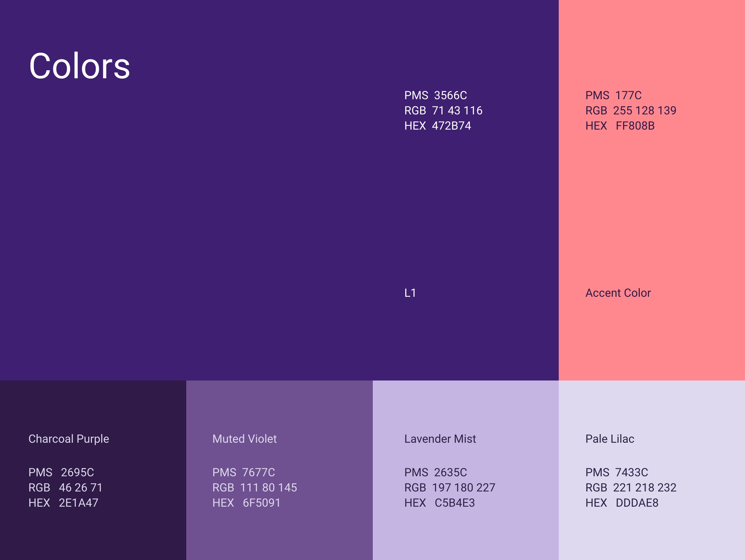Click the Pale Lilac swatch name
This screenshot has height=560, width=745.
pos(609,439)
